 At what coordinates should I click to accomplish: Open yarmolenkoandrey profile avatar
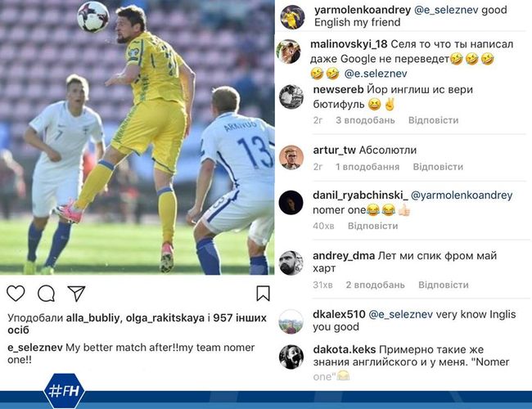click(x=292, y=17)
